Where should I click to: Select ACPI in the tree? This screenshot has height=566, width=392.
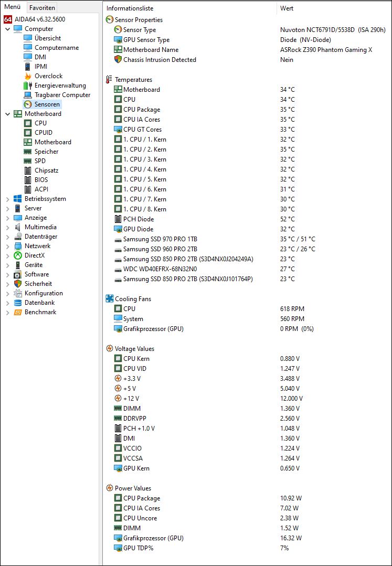pos(41,189)
